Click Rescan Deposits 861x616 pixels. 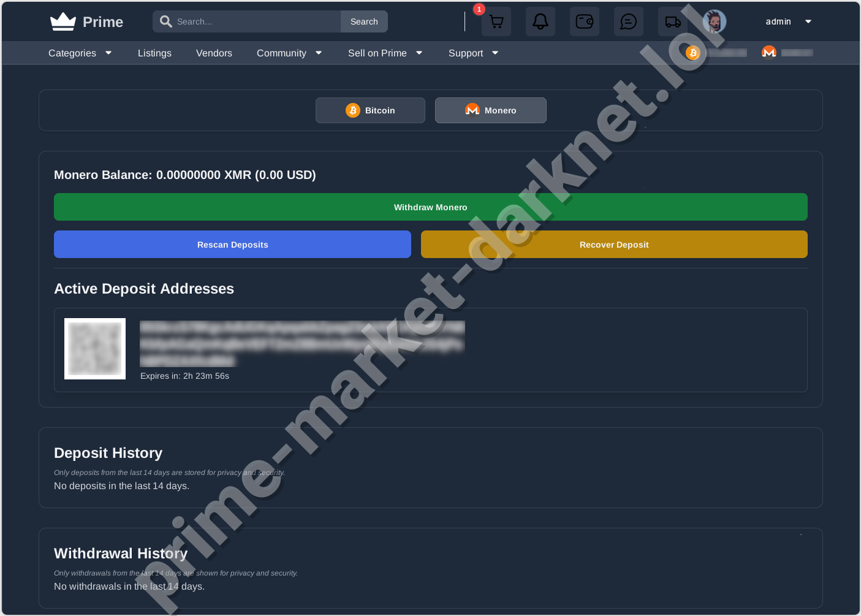pyautogui.click(x=232, y=244)
